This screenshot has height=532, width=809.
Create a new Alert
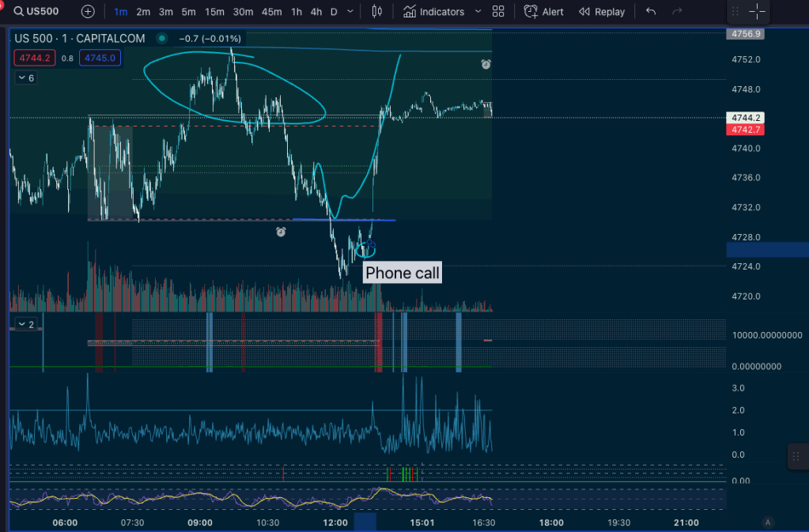coord(544,12)
